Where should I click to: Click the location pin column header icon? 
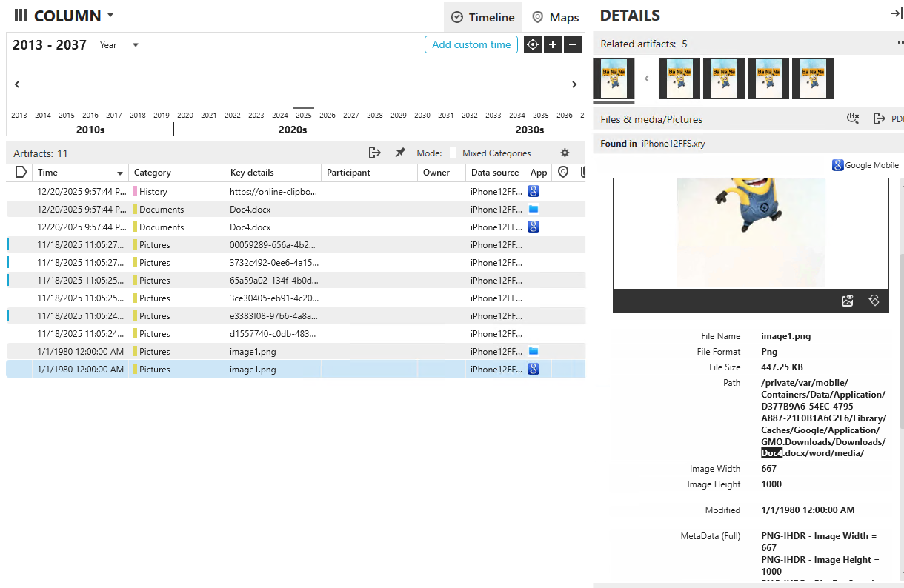(x=563, y=172)
